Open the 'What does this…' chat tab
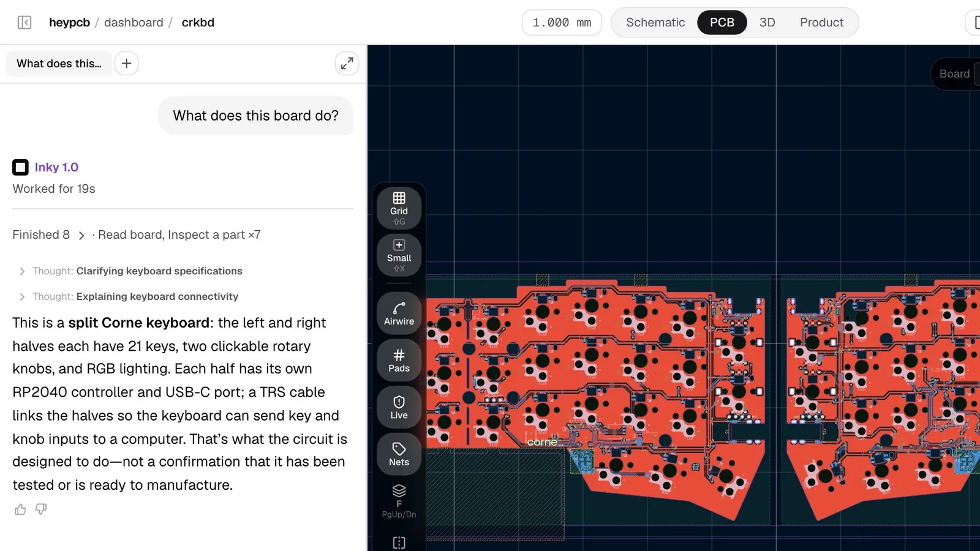This screenshot has width=980, height=551. (x=59, y=64)
